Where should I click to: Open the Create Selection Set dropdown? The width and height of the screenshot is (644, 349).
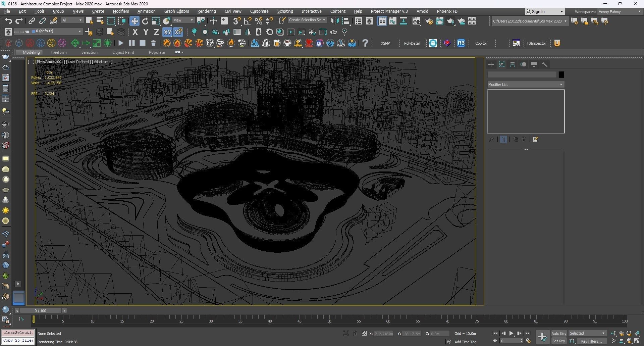coord(307,20)
